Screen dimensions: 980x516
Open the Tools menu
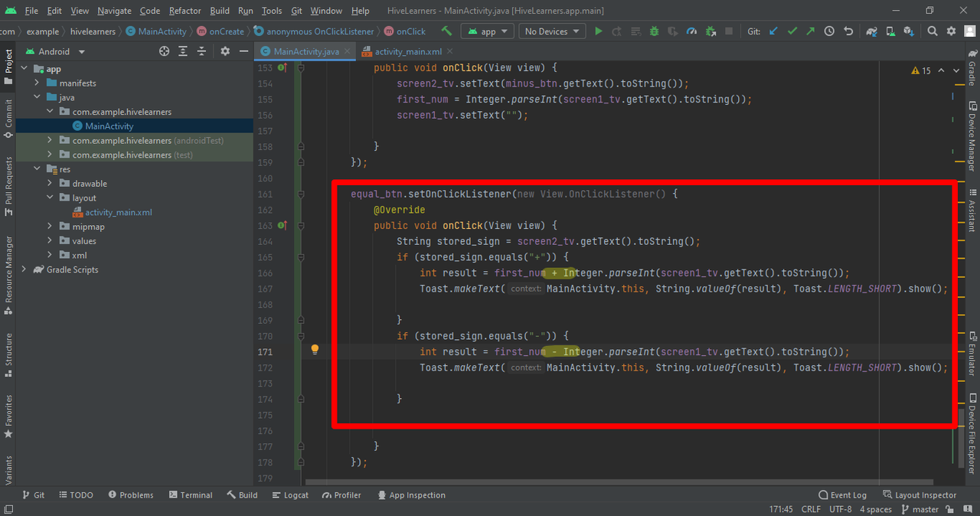pos(272,11)
